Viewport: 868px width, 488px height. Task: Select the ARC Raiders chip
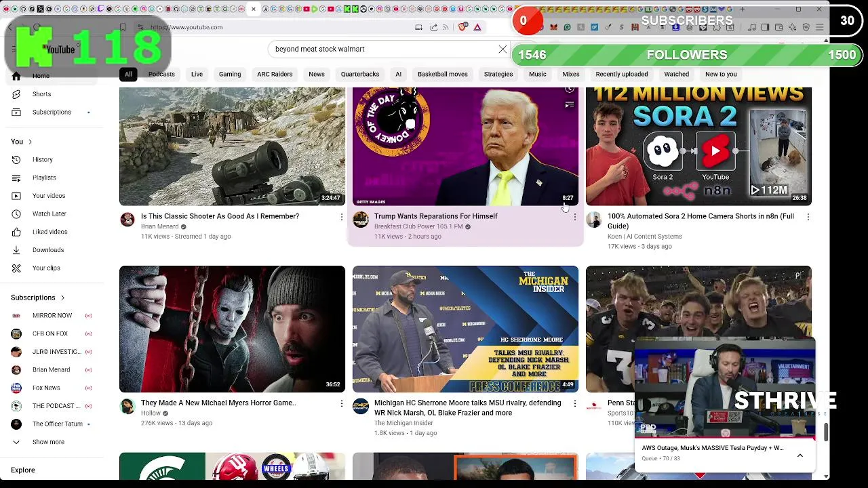click(275, 75)
